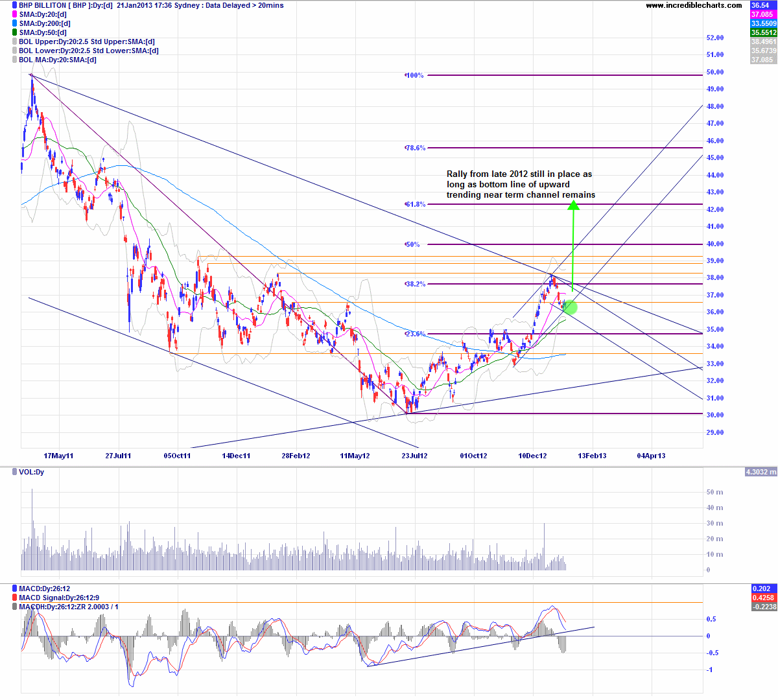
Task: Click the 52.00 price axis label
Action: [x=715, y=38]
